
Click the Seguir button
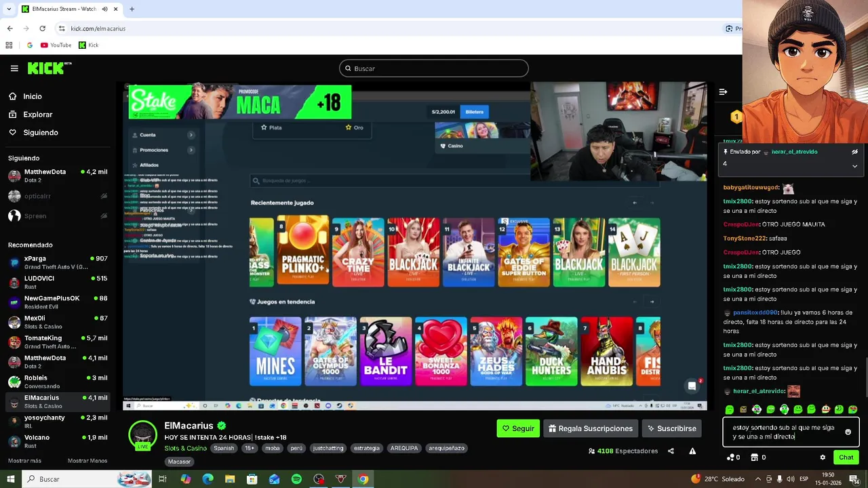[x=518, y=428]
